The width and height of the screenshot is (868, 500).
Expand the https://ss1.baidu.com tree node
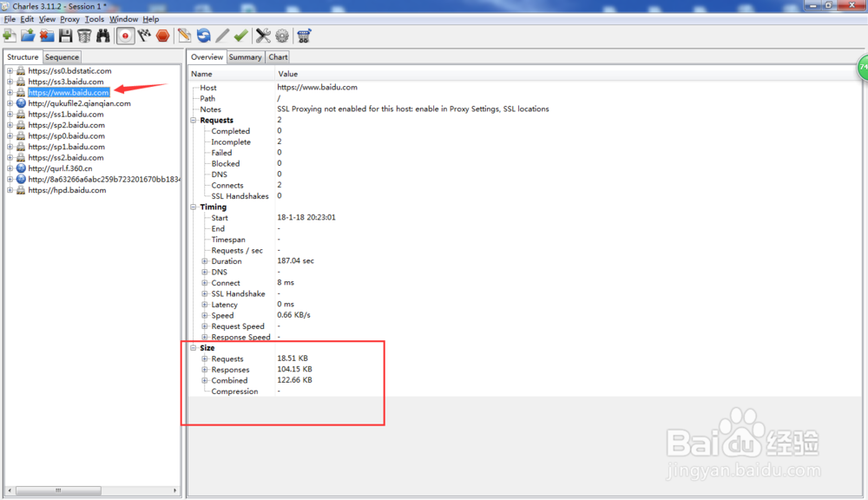point(10,114)
